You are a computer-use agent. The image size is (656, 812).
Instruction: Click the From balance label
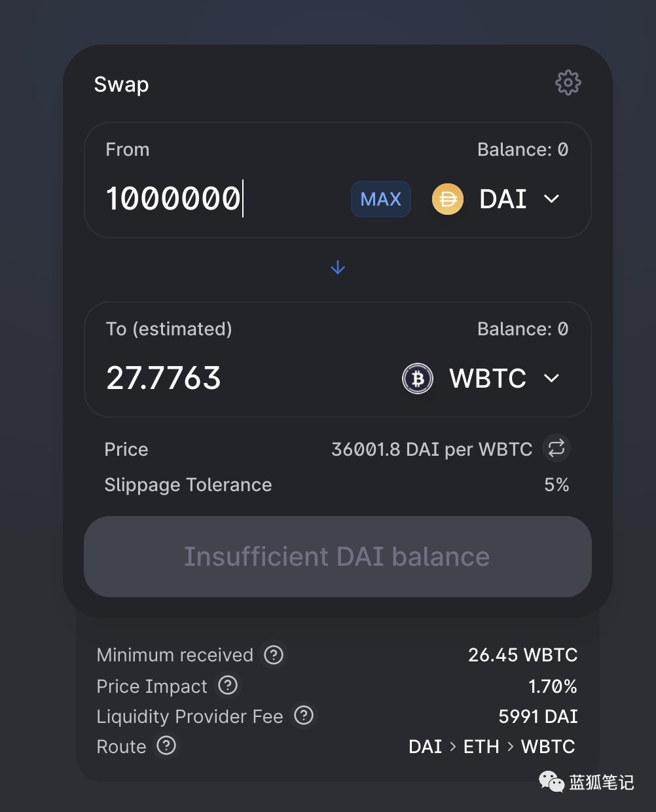522,150
